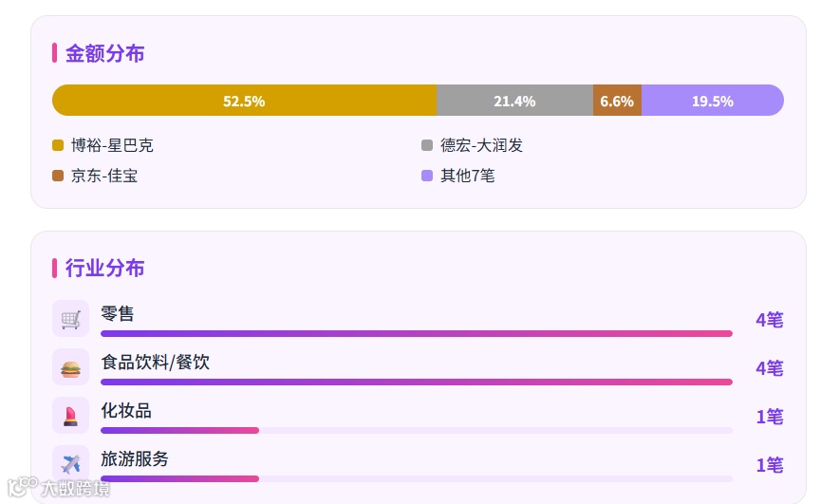Click the purple swatch for 其他7笔

point(427,176)
